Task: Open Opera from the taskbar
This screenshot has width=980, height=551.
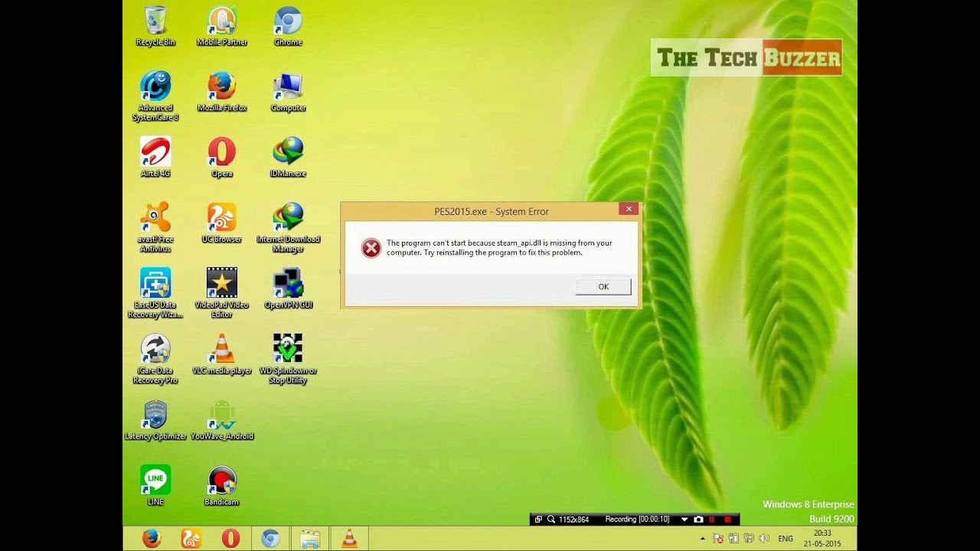Action: tap(230, 539)
